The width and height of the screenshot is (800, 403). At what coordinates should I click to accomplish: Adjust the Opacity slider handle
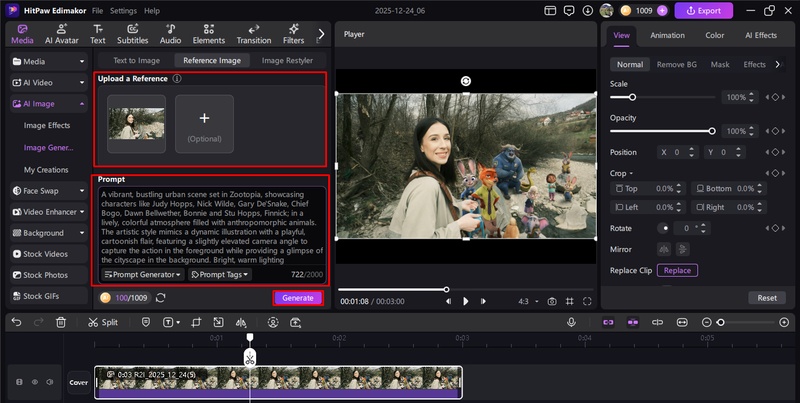coord(712,131)
